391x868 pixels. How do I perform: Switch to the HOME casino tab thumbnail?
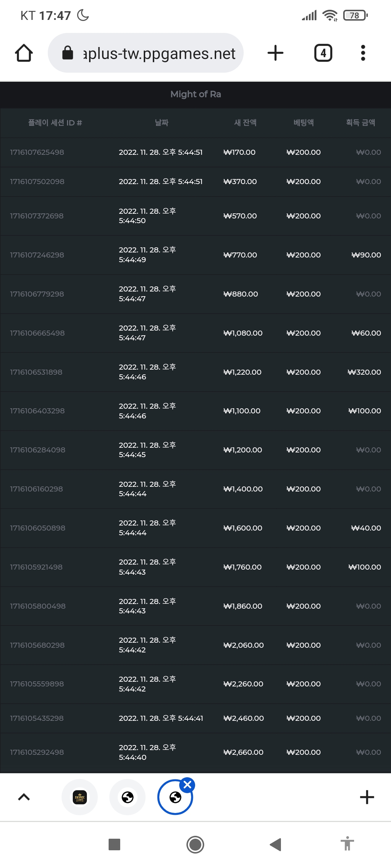tap(80, 797)
